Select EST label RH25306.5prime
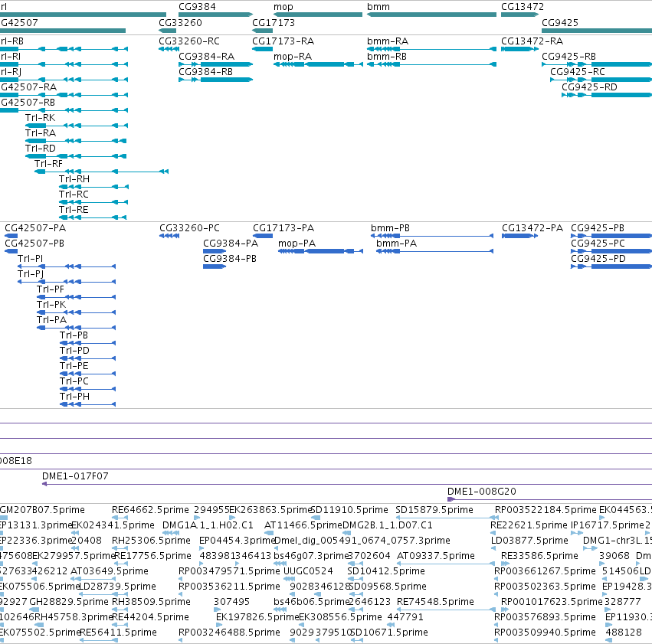The height and width of the screenshot is (644, 652). [152, 541]
